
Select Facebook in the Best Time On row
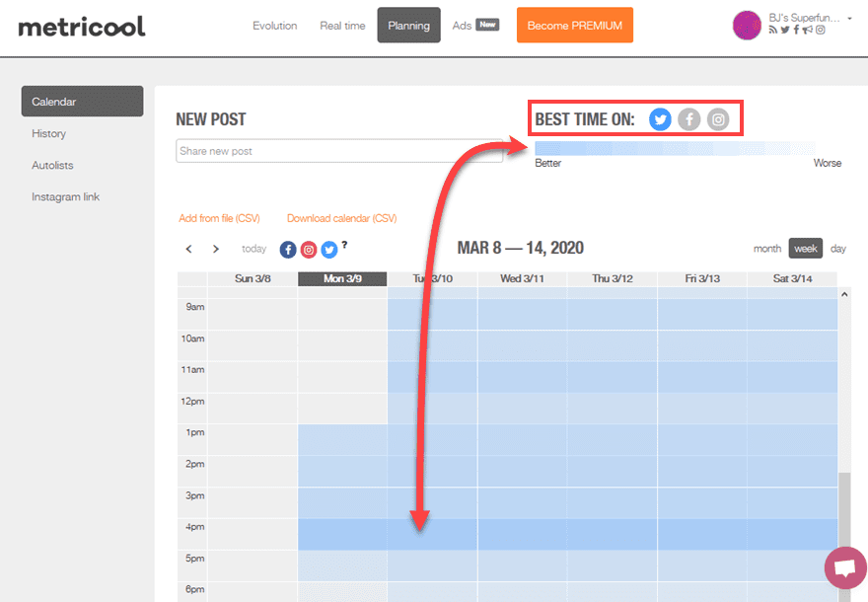(x=688, y=118)
